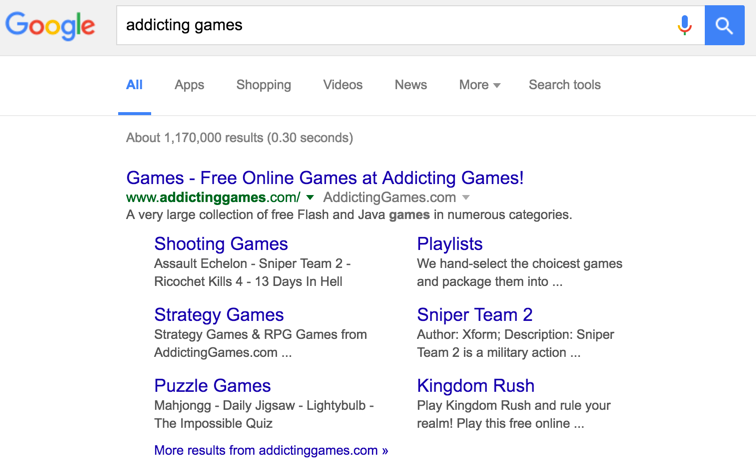Screen dimensions: 756x466
Task: Select the All tab
Action: tap(134, 85)
